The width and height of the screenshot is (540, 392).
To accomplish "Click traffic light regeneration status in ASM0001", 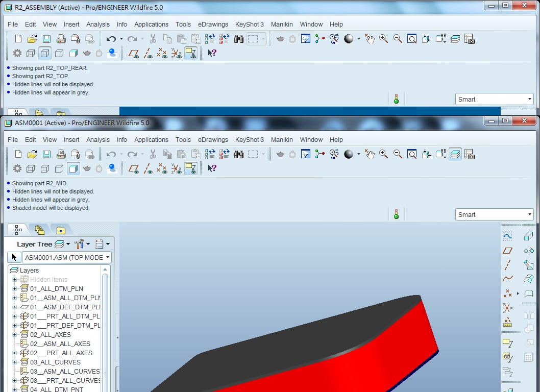I will (397, 214).
